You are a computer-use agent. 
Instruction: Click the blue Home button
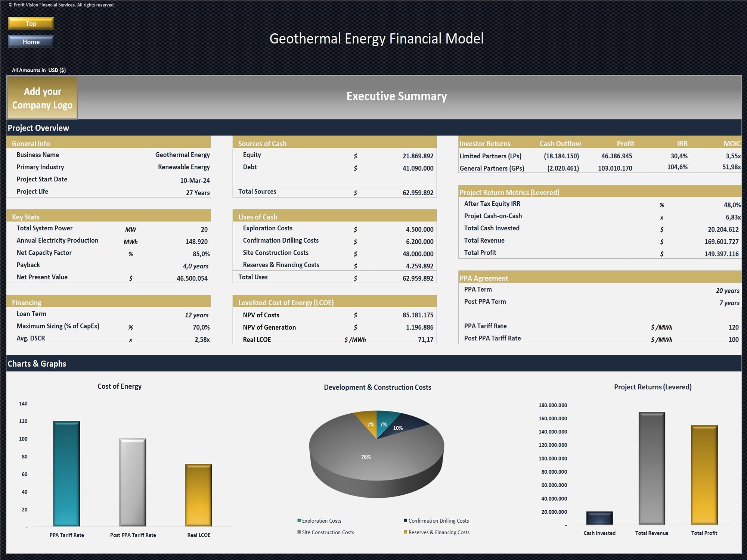pyautogui.click(x=31, y=41)
